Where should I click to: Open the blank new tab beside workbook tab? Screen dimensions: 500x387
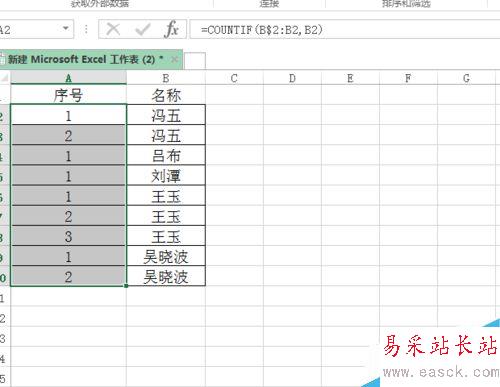tap(195, 61)
